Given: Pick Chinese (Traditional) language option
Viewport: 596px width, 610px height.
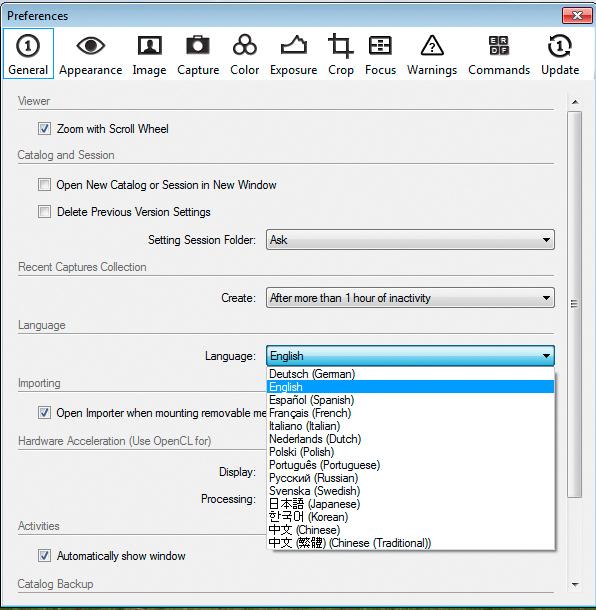Looking at the screenshot, I should [x=410, y=543].
